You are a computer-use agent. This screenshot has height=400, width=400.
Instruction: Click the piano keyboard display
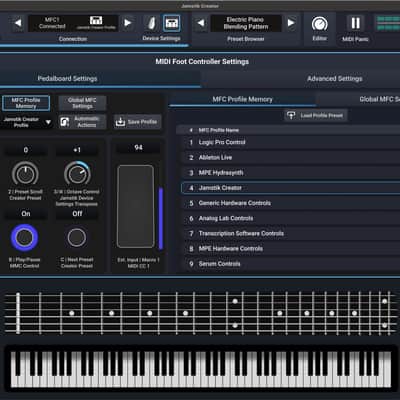tap(201, 369)
